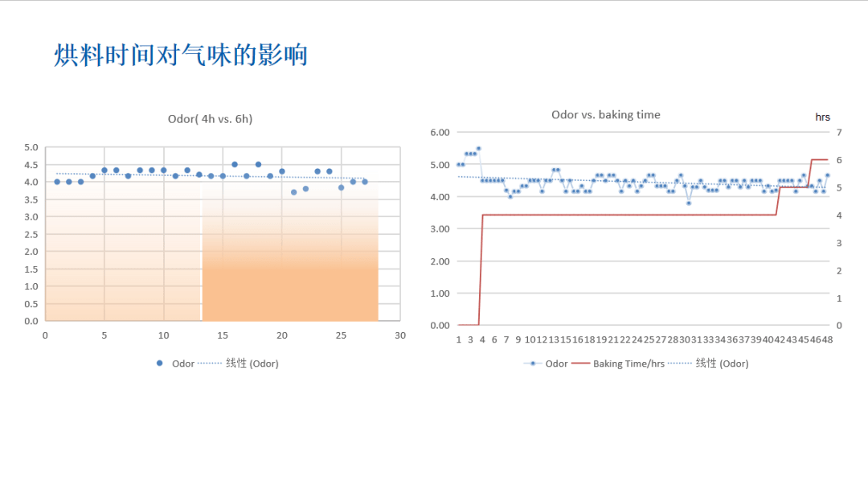Click the 线性 (Odor) dotted line legend symbol
Screen dimensions: 868x489
209,364
